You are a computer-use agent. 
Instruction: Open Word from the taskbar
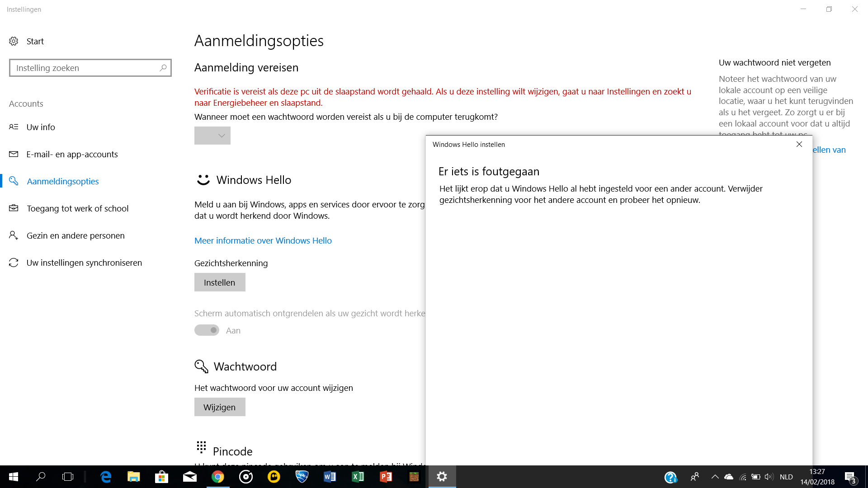tap(330, 477)
